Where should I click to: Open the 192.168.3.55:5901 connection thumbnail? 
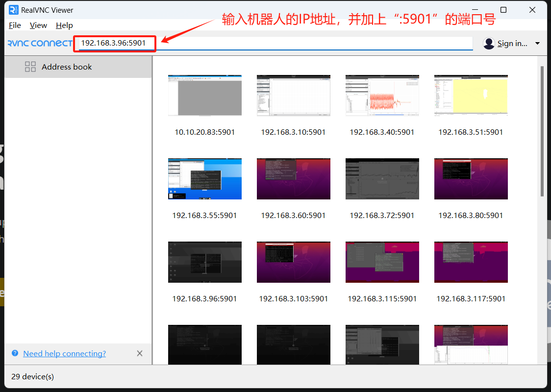205,179
